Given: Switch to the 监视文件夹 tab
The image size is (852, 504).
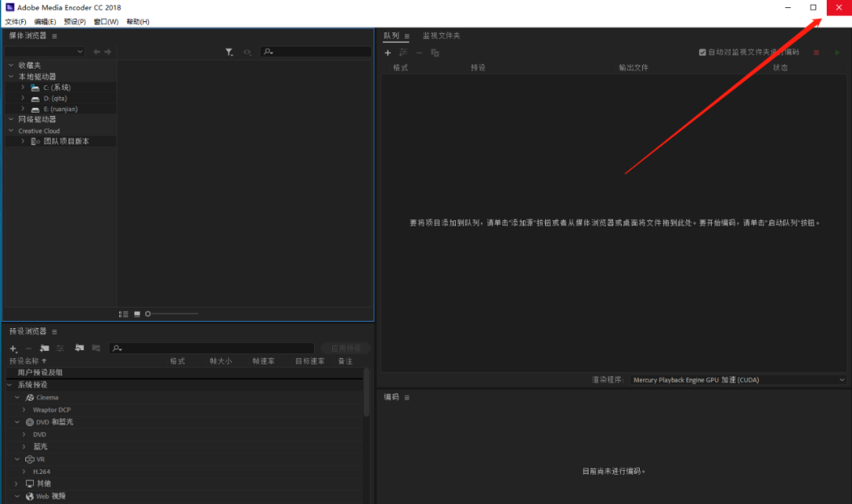Looking at the screenshot, I should [441, 35].
